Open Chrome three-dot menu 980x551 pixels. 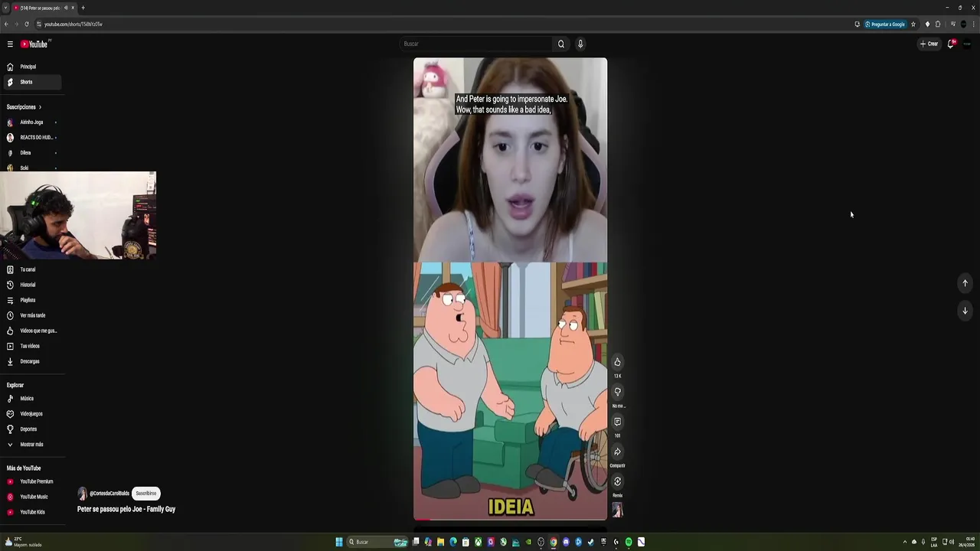(x=974, y=24)
